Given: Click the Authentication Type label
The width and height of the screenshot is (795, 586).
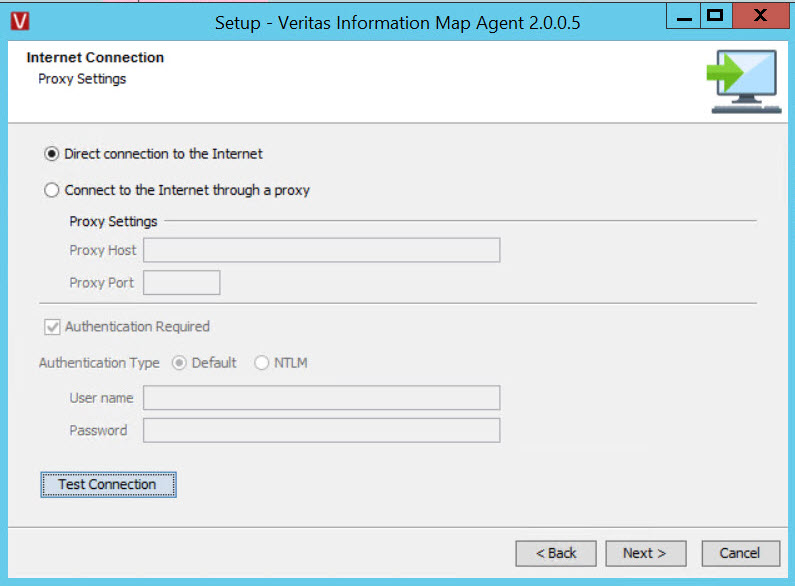Looking at the screenshot, I should 99,363.
